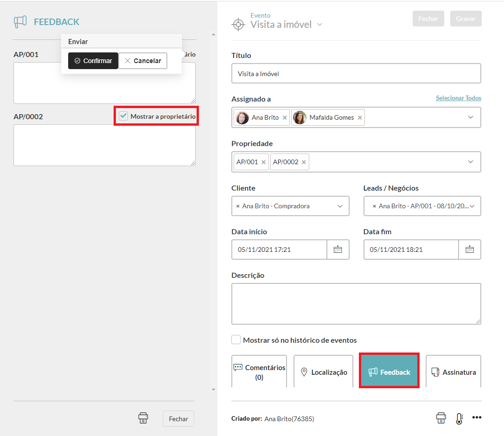Click the Selecionar Todos link
504x436 pixels.
point(458,98)
